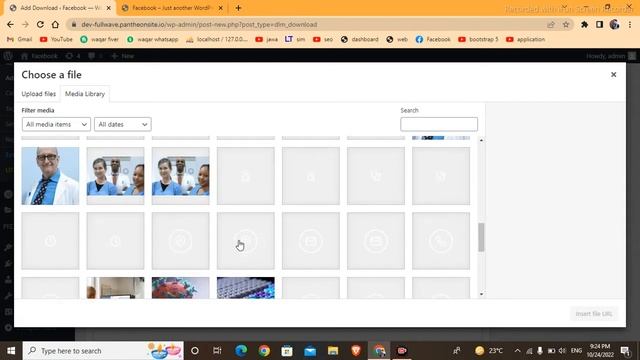
Task: Open File Explorer from the taskbar
Action: (333, 351)
